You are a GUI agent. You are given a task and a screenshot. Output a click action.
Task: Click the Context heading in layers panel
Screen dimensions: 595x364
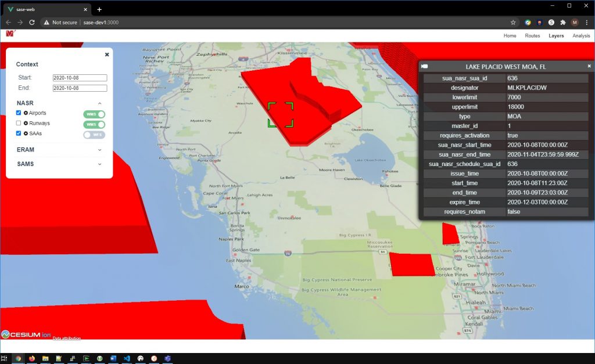tap(27, 64)
